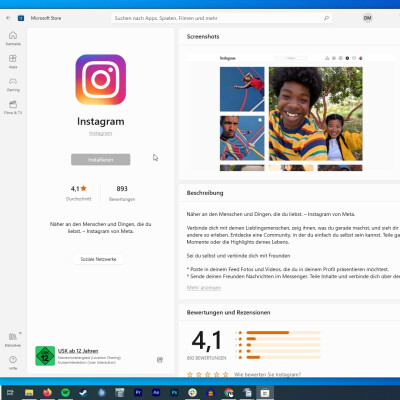This screenshot has width=400, height=400.
Task: Open File Explorer from the taskbar
Action: 29,393
